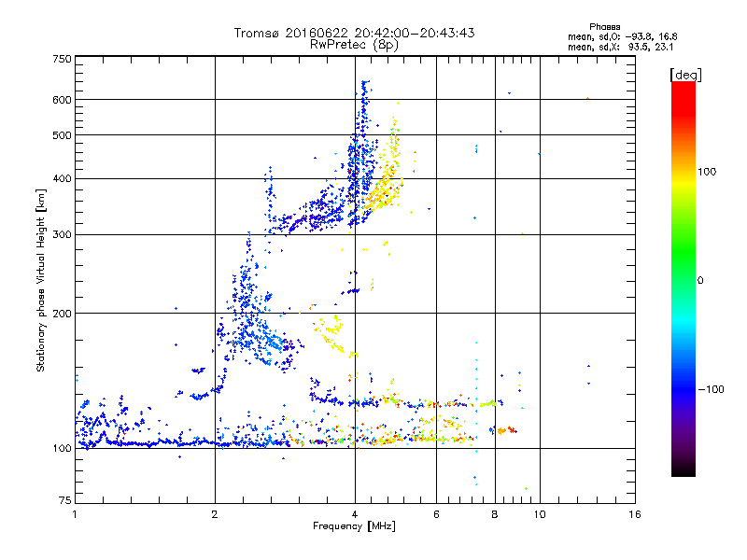Click the y-axis tick label '100'
This screenshot has height=560, width=747.
point(62,448)
